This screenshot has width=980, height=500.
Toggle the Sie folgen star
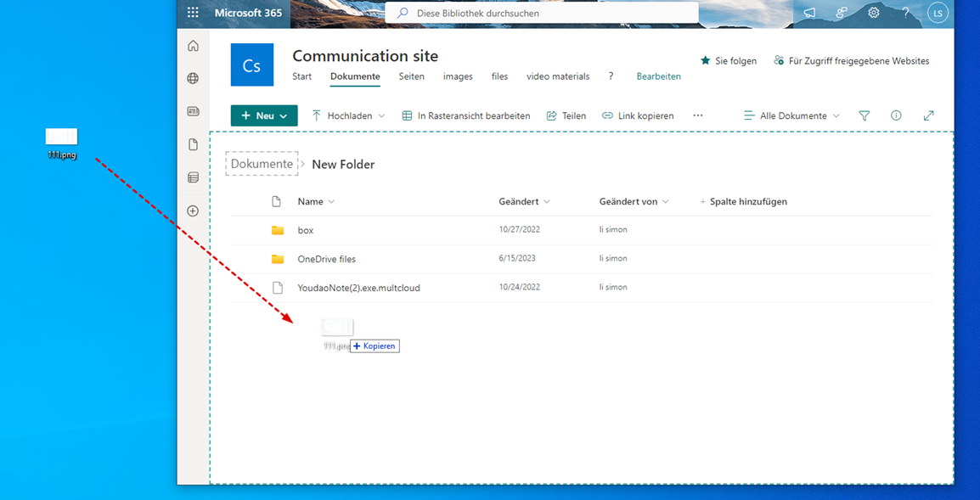(x=706, y=60)
